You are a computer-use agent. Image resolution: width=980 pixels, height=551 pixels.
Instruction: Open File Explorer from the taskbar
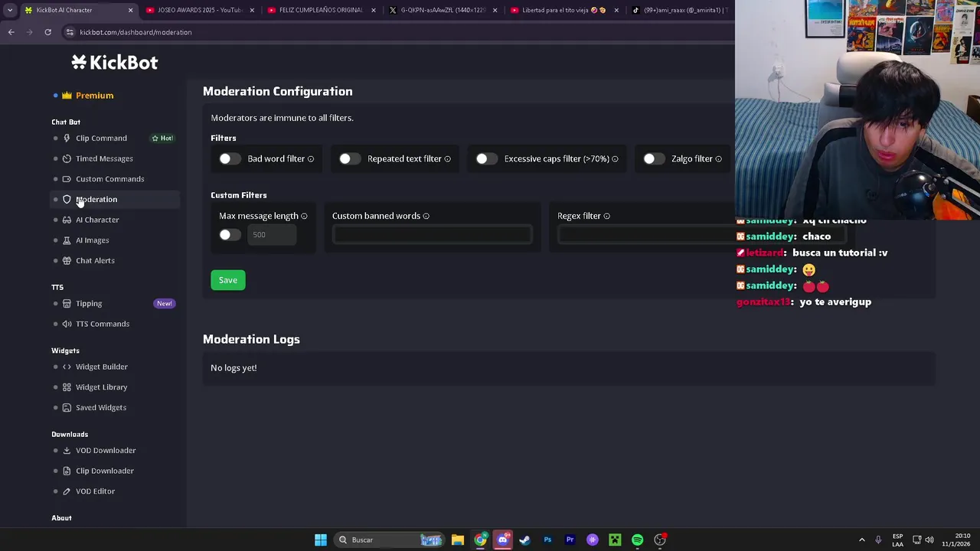click(x=458, y=540)
